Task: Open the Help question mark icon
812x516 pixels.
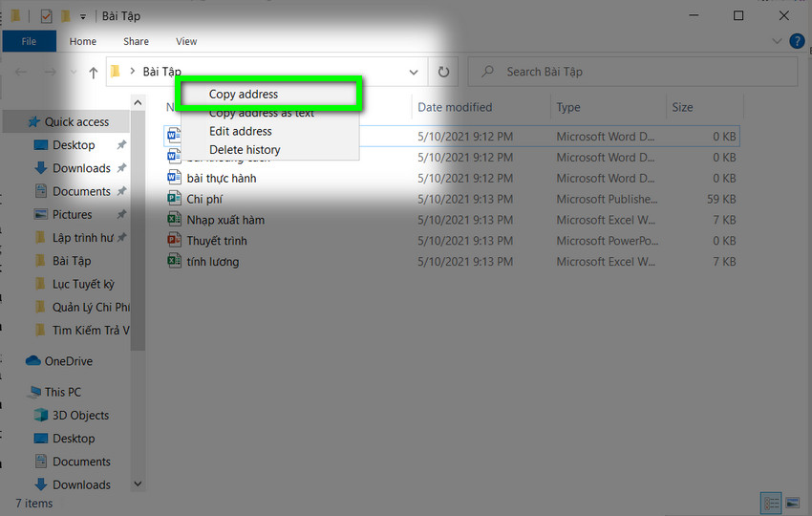Action: click(x=797, y=41)
